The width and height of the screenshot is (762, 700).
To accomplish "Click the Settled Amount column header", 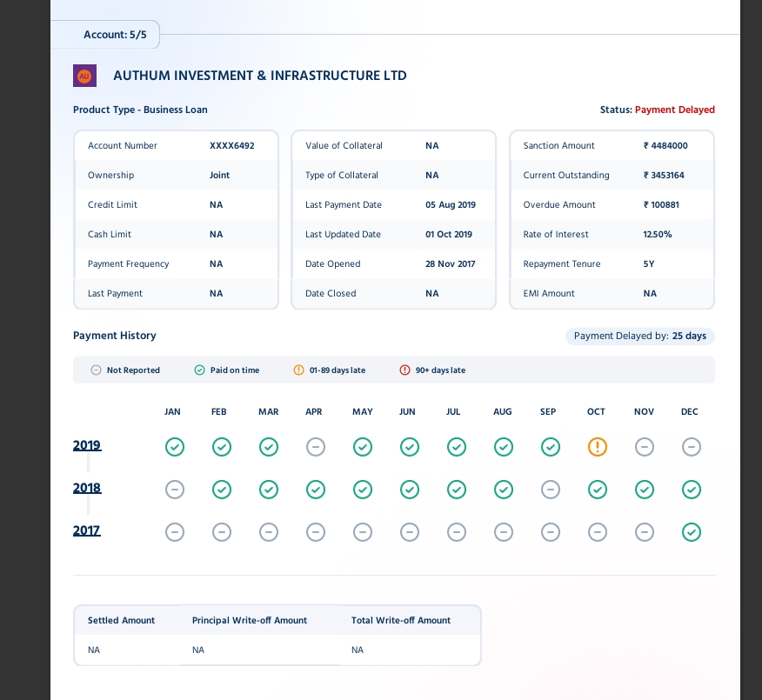I will pyautogui.click(x=121, y=621).
